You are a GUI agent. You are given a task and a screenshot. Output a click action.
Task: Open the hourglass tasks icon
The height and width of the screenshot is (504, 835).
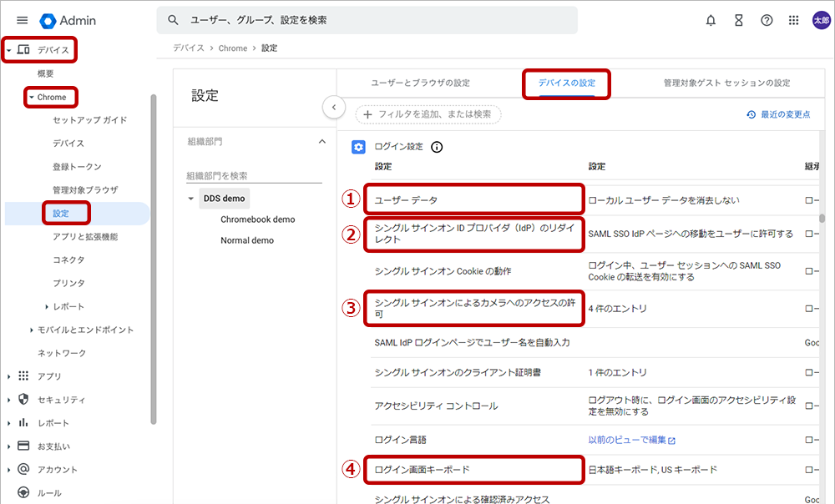[738, 20]
